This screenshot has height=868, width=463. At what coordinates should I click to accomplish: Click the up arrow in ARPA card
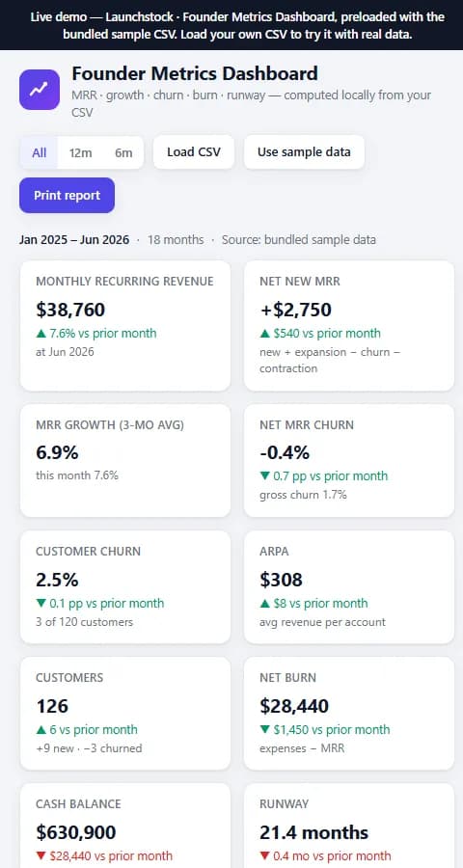click(x=264, y=604)
